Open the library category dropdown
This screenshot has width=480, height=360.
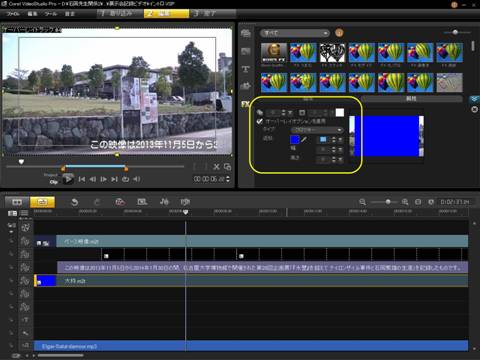pos(295,33)
